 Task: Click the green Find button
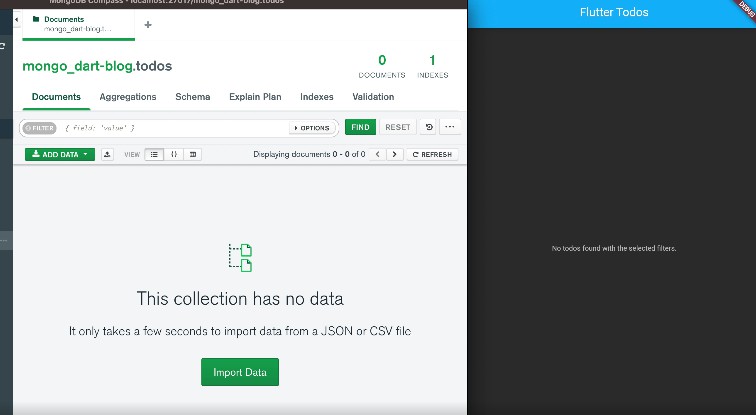coord(360,127)
